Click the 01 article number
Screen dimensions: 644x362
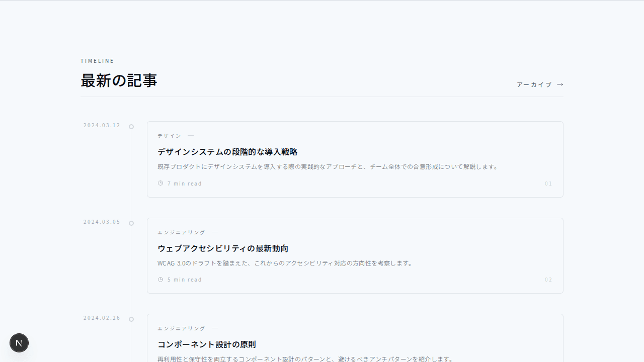(548, 184)
